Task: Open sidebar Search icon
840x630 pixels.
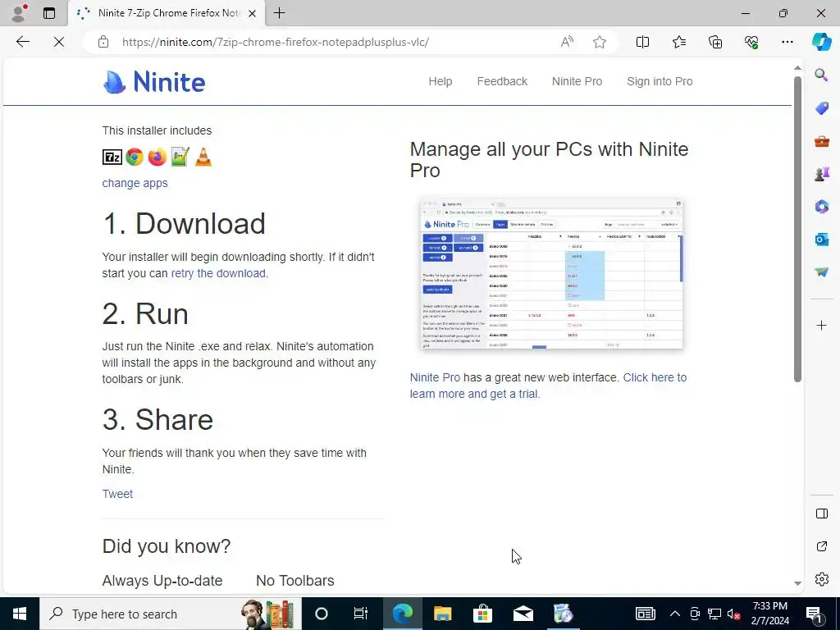Action: point(821,75)
